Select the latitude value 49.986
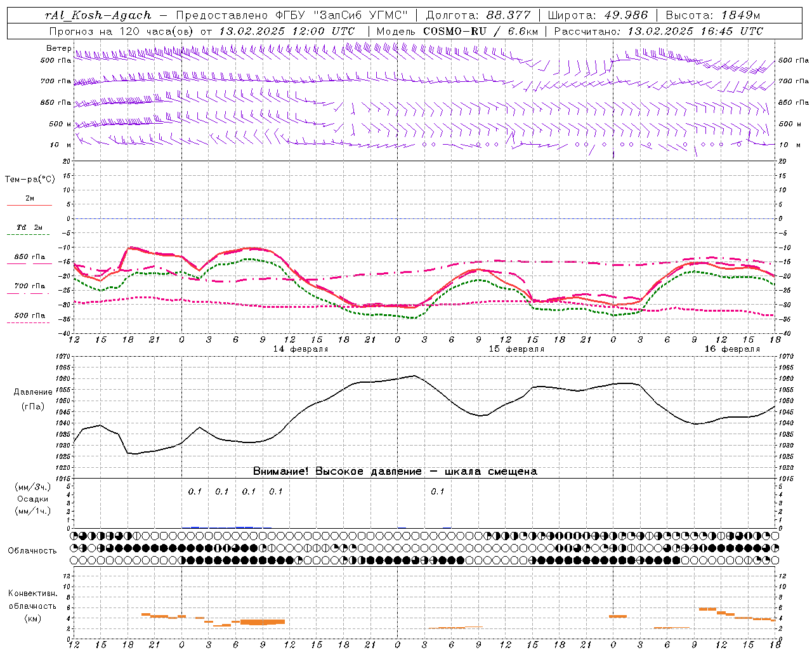Viewport: 812px width, 650px height. 625,15
